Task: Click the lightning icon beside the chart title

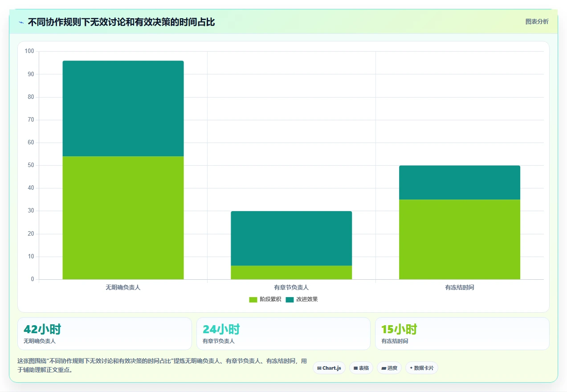Action: (21, 22)
